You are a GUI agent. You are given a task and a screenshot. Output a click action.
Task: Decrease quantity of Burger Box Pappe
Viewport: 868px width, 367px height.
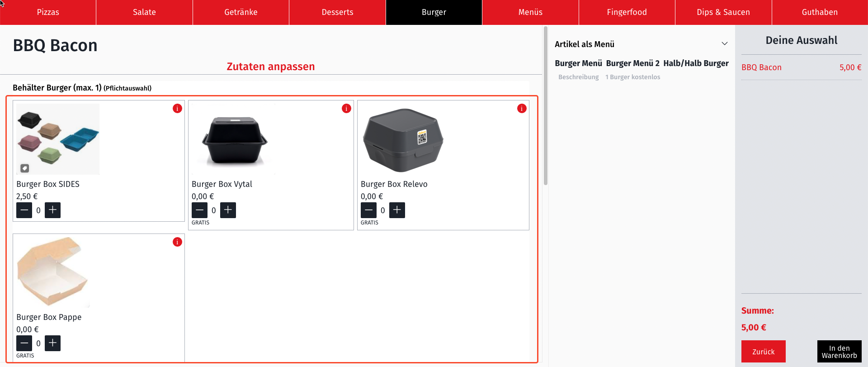point(24,343)
